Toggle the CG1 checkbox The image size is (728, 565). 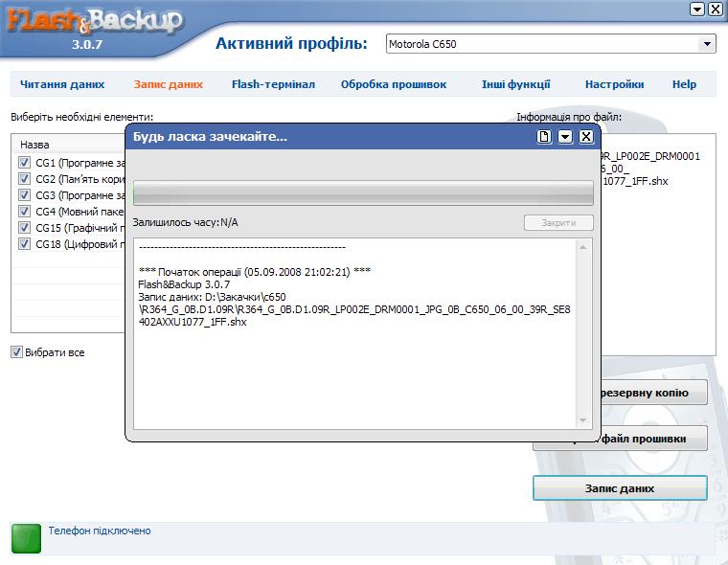click(x=24, y=163)
